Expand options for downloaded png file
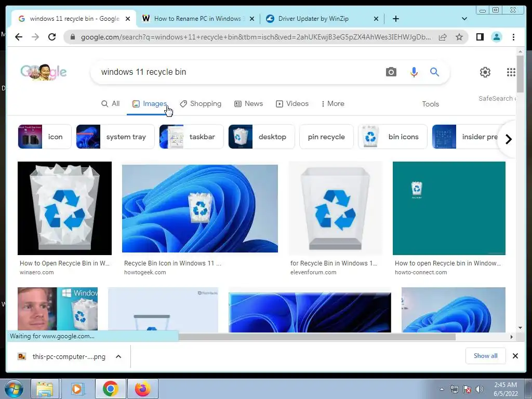This screenshot has width=532, height=399. [118, 356]
